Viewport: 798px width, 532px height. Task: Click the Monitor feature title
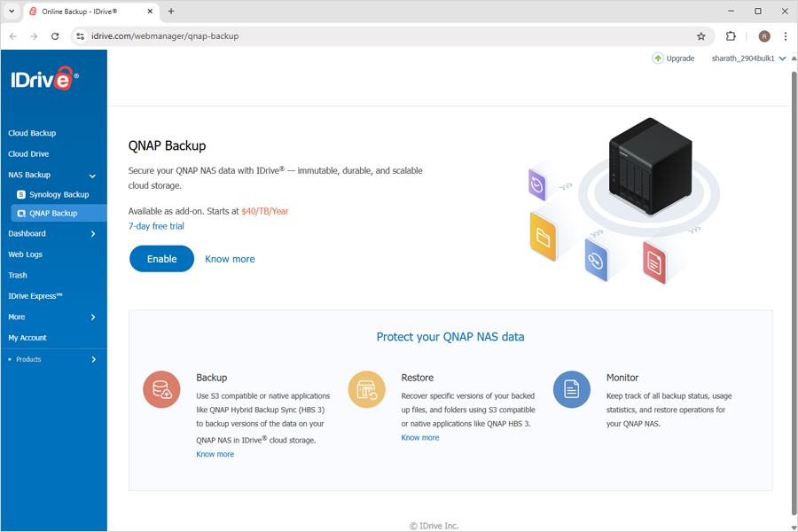622,378
